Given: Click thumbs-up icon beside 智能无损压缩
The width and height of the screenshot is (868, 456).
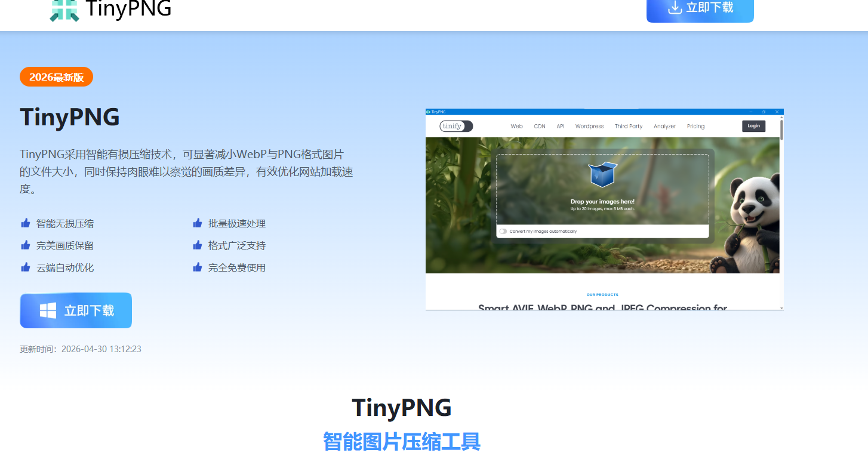Looking at the screenshot, I should [26, 223].
